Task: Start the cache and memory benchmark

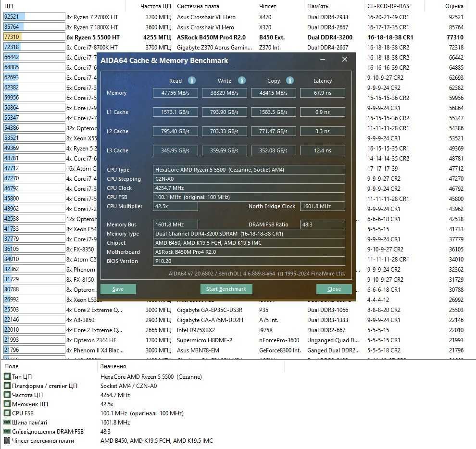Action: [x=226, y=289]
